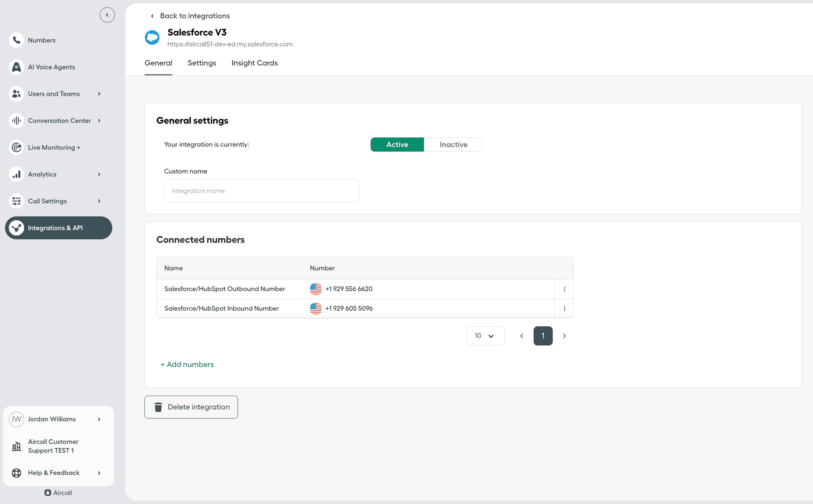Set integration status to Active
Viewport: 813px width, 504px height.
pos(397,144)
